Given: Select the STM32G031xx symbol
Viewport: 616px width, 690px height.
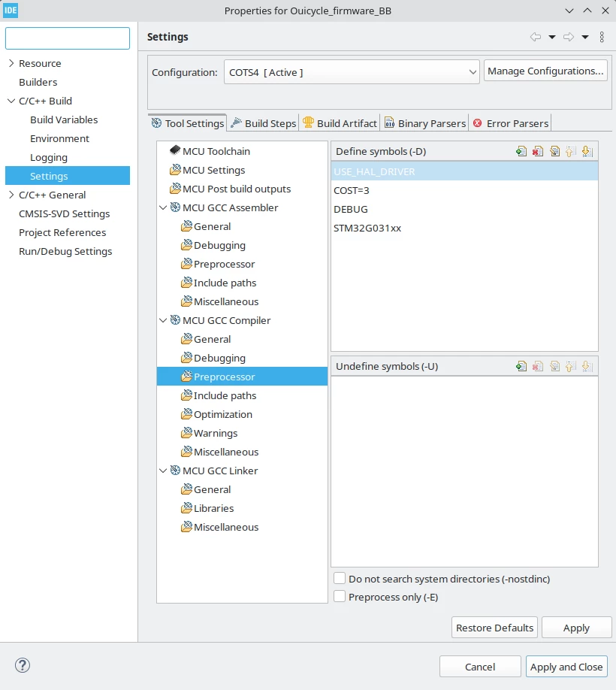Looking at the screenshot, I should pyautogui.click(x=464, y=228).
